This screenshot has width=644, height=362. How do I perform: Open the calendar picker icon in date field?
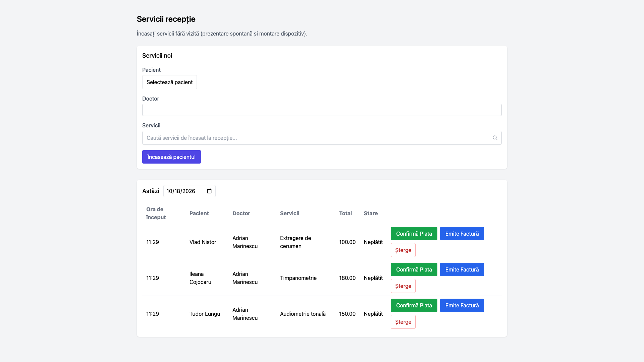click(209, 191)
